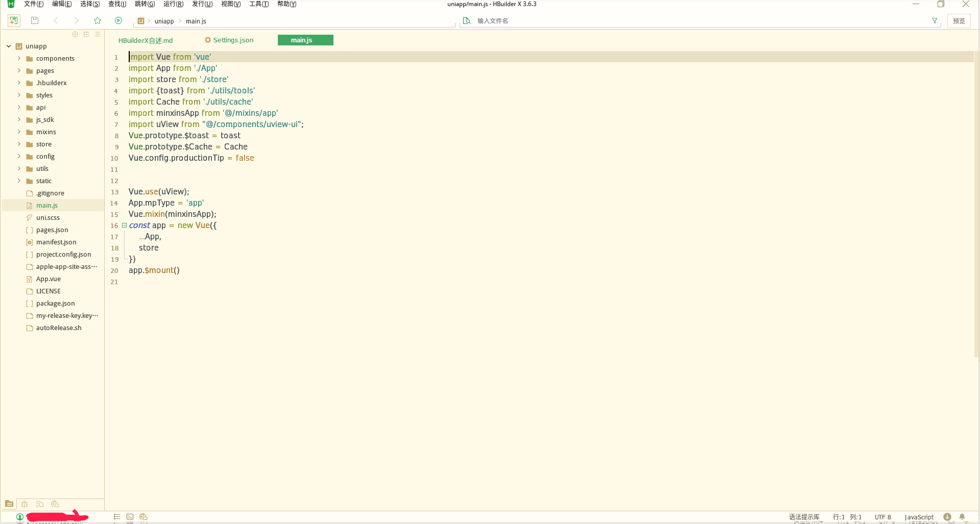Select the LICENSE file in the tree
Viewport: 980px width, 524px height.
point(49,291)
